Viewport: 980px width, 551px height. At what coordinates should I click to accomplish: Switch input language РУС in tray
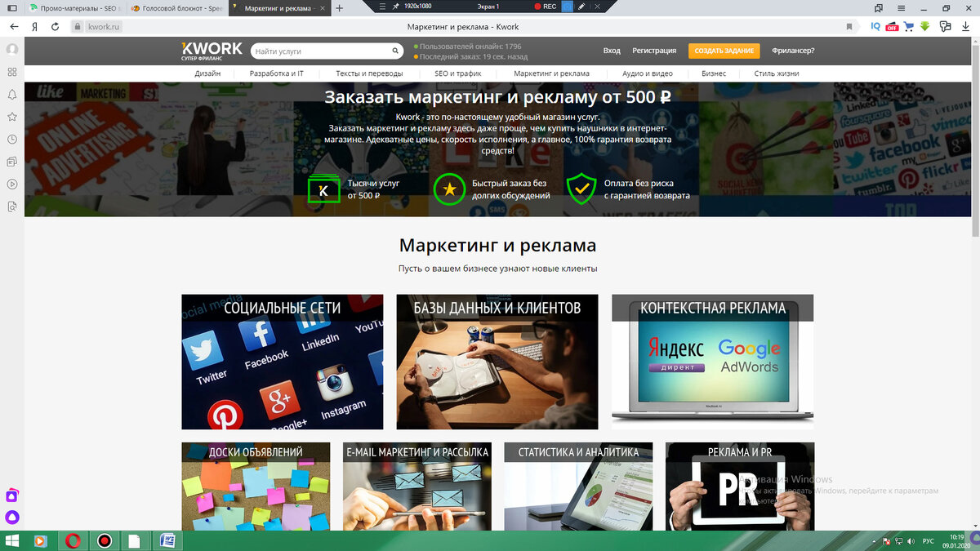click(929, 541)
